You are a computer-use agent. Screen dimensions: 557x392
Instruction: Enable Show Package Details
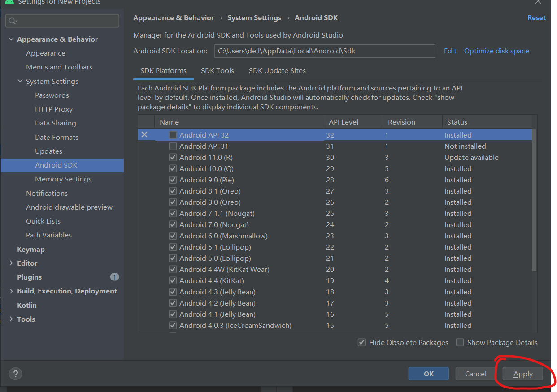[x=460, y=342]
